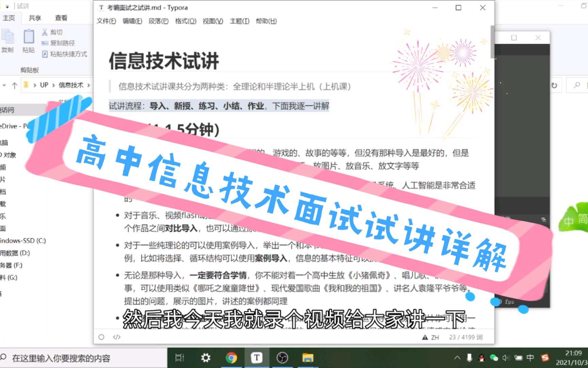The height and width of the screenshot is (368, 588).
Task: Open Task View from the taskbar
Action: click(179, 358)
